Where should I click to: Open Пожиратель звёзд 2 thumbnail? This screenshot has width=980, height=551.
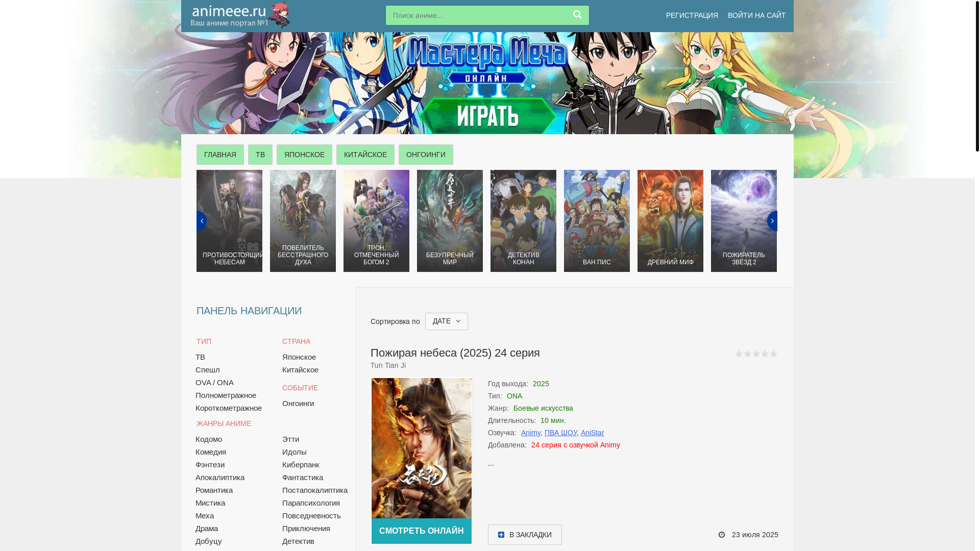coord(744,221)
